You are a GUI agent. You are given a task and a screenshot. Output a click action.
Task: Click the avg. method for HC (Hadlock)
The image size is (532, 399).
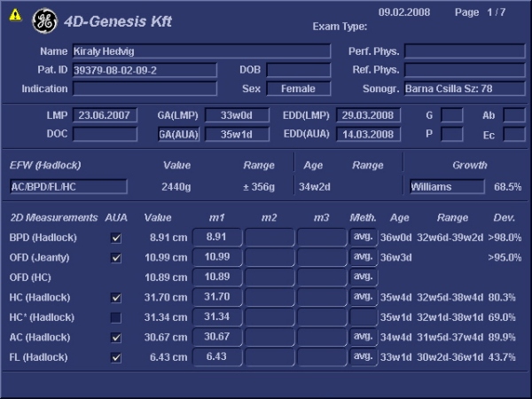(363, 296)
